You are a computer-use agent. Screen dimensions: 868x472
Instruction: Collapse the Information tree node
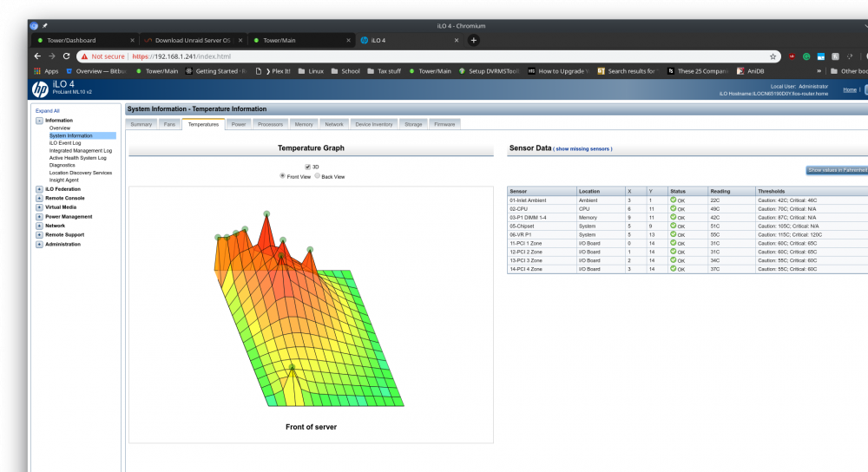coord(39,121)
